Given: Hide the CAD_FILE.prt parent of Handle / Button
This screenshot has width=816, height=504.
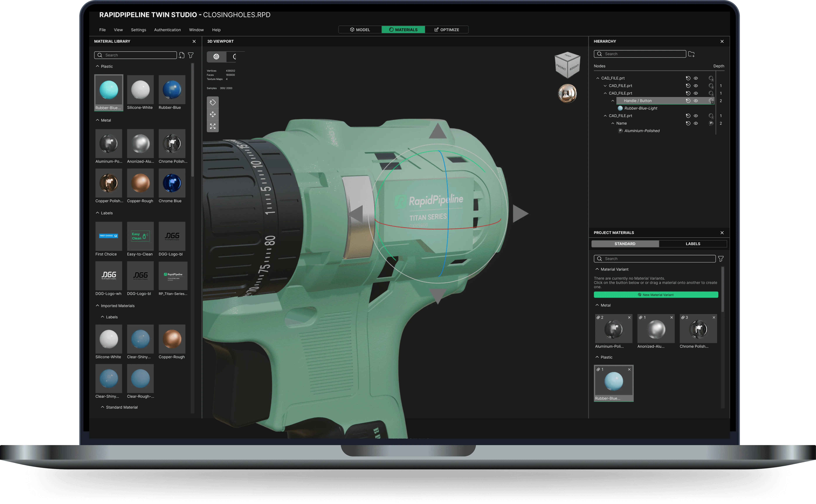Looking at the screenshot, I should (x=696, y=93).
